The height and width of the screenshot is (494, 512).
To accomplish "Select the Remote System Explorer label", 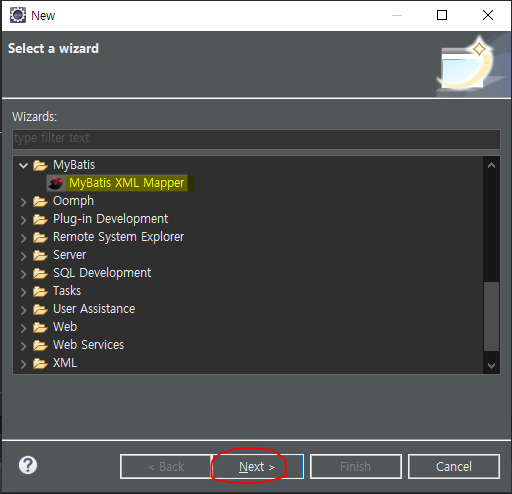I will click(x=118, y=237).
